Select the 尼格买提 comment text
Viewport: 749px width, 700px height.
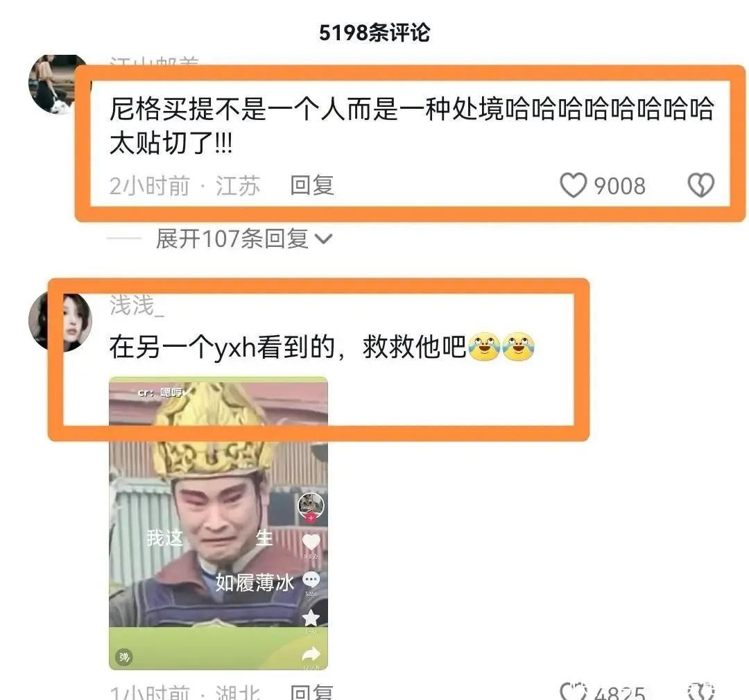[x=411, y=126]
